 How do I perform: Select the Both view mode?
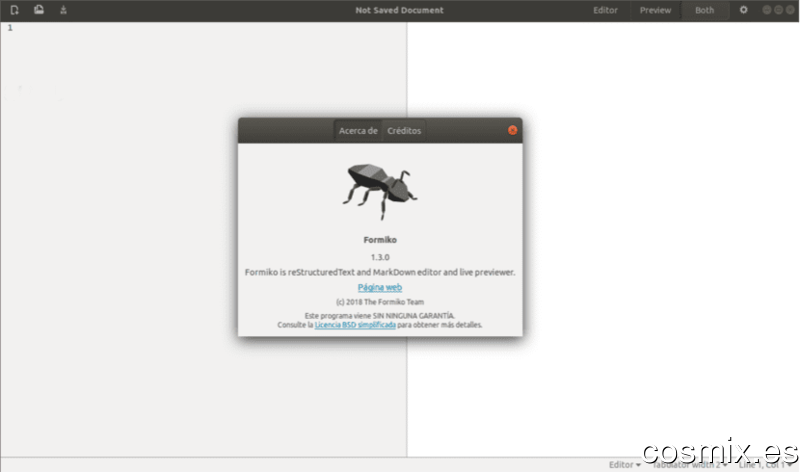click(x=705, y=10)
